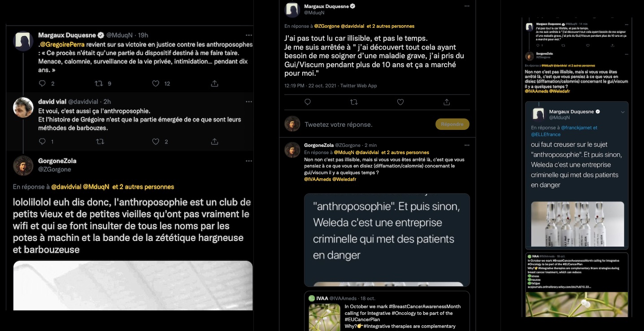The width and height of the screenshot is (644, 331).
Task: Like david vial's tweet
Action: tap(156, 142)
